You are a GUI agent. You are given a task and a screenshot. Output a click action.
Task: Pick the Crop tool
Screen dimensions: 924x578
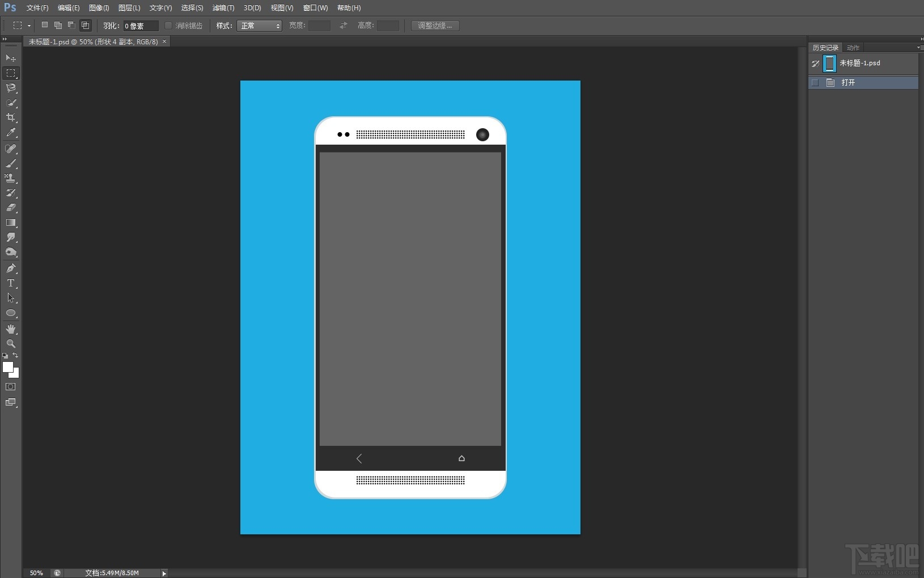point(11,117)
